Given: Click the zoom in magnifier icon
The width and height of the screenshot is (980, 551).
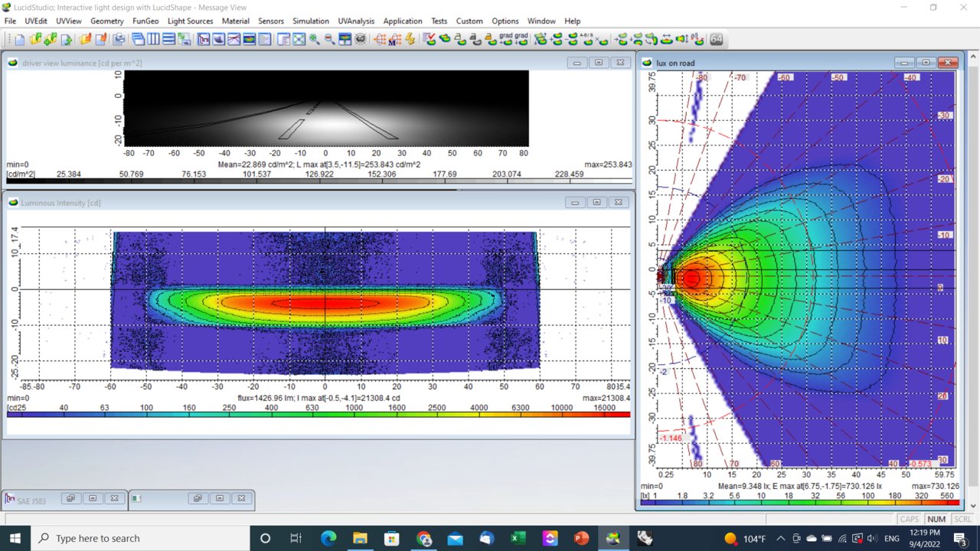Looking at the screenshot, I should pyautogui.click(x=314, y=39).
